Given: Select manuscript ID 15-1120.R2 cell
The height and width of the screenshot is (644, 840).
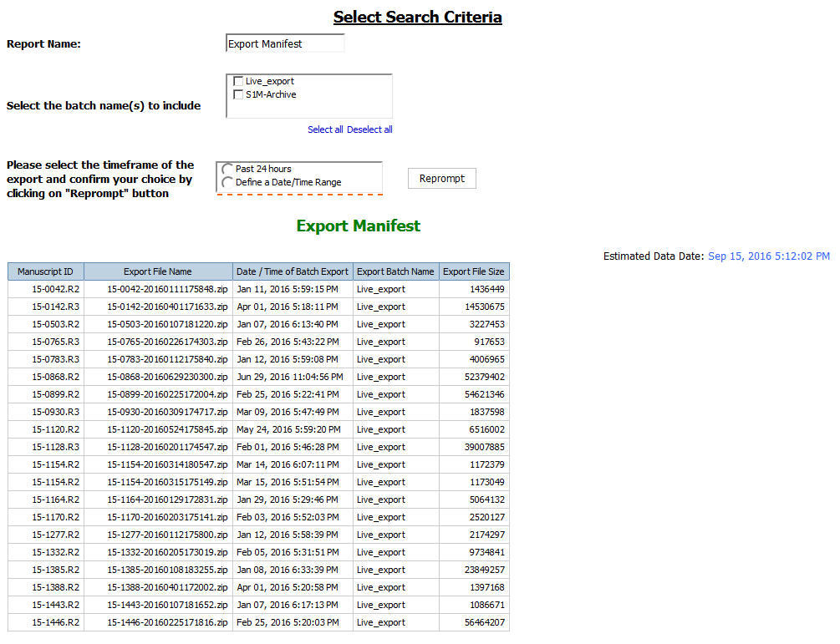Looking at the screenshot, I should 46,429.
